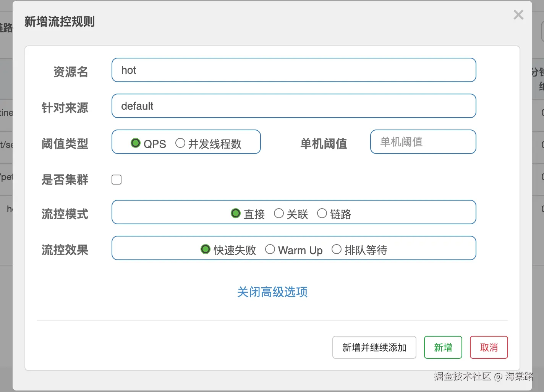This screenshot has height=392, width=544.
Task: Click the 针对来源 input field
Action: 293,106
